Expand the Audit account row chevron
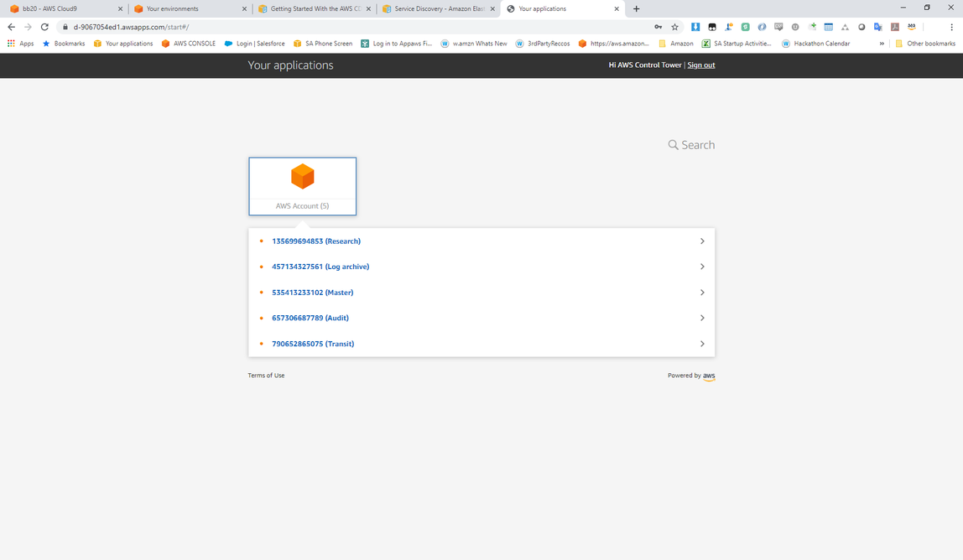This screenshot has width=963, height=560. tap(702, 318)
